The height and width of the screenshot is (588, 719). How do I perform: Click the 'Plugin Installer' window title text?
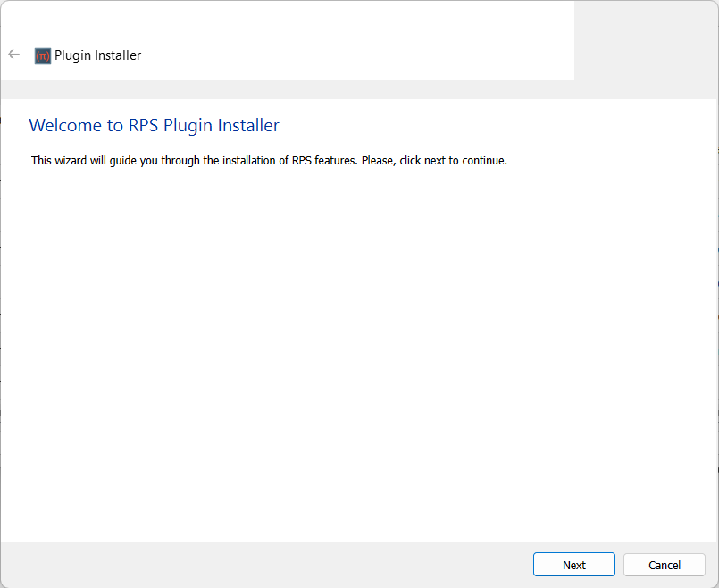point(97,55)
